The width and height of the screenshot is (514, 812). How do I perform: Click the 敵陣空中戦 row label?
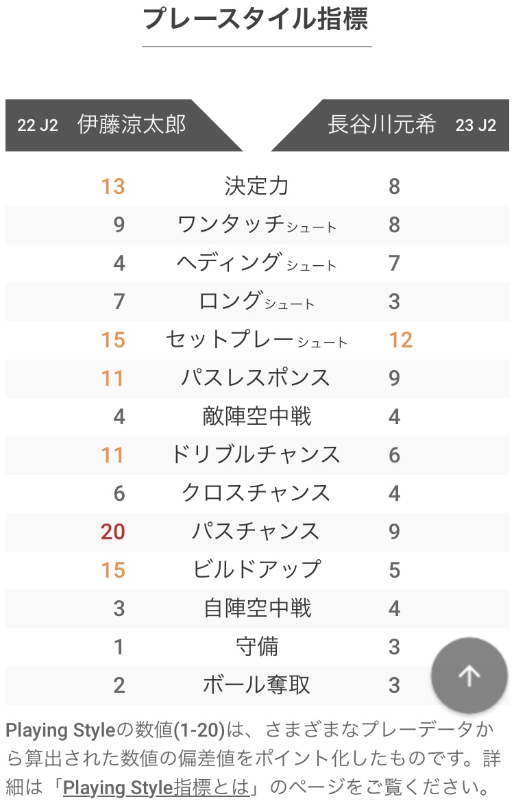pyautogui.click(x=257, y=417)
